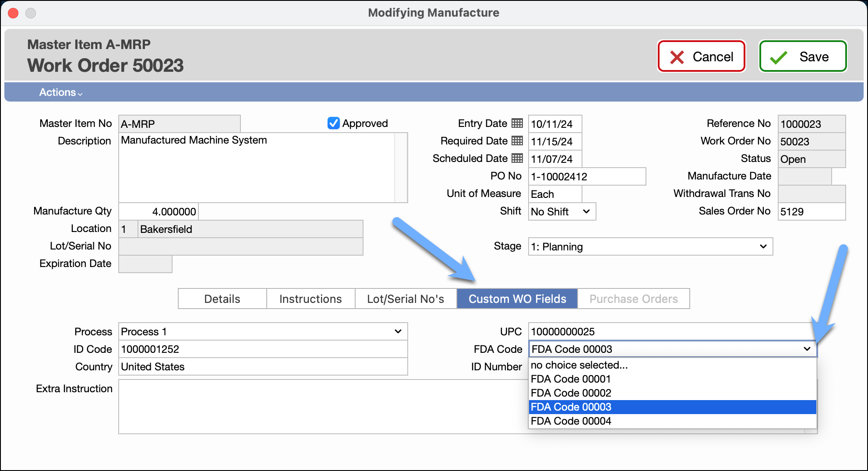
Task: Click the Scheduled Date value 11/07/24
Action: (x=555, y=159)
